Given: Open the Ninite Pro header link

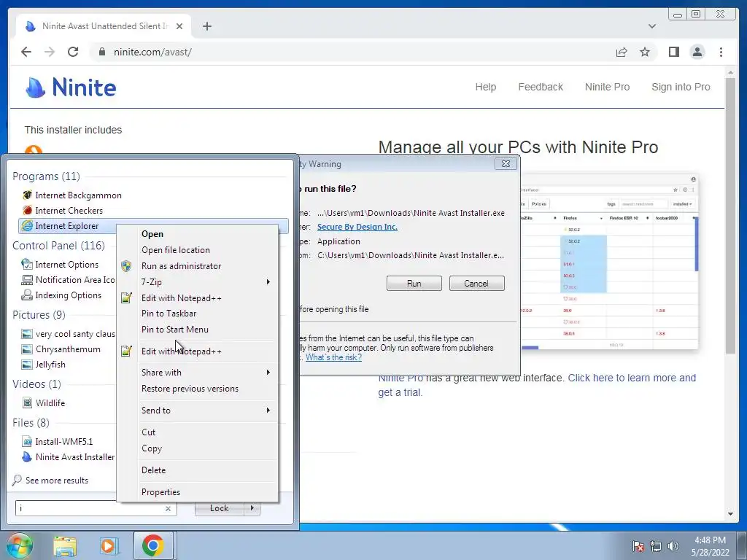Looking at the screenshot, I should click(x=607, y=87).
